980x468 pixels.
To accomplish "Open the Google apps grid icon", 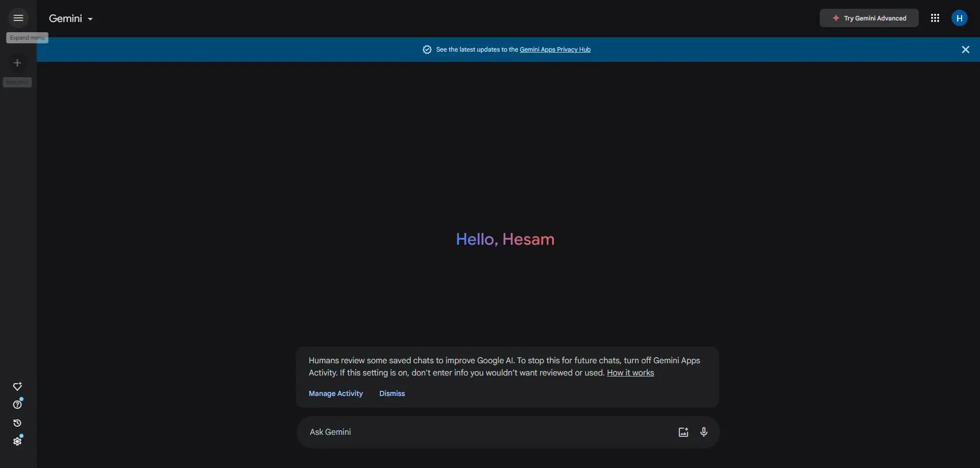I will (x=935, y=18).
